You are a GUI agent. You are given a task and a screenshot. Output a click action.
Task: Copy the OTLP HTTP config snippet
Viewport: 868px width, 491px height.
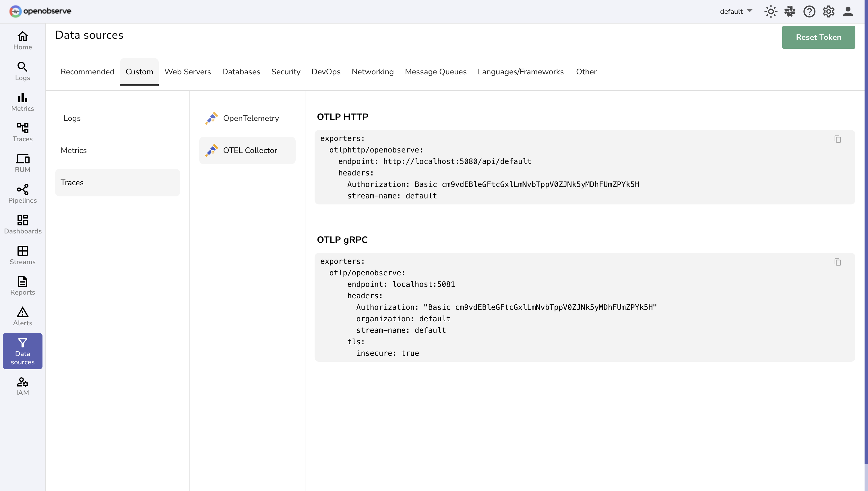point(837,139)
